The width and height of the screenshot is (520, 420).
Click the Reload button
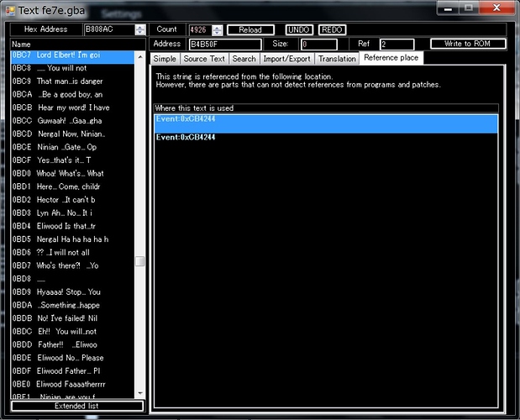point(250,29)
